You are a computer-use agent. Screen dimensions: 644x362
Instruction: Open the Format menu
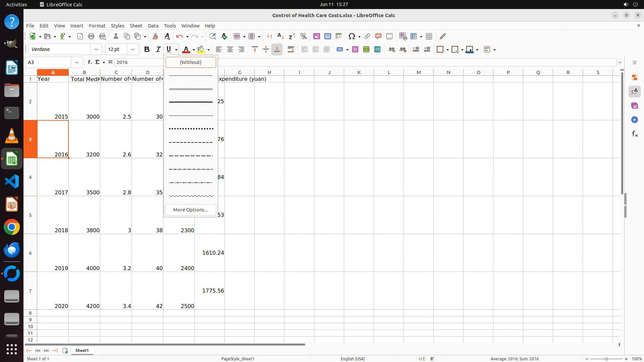(97, 26)
